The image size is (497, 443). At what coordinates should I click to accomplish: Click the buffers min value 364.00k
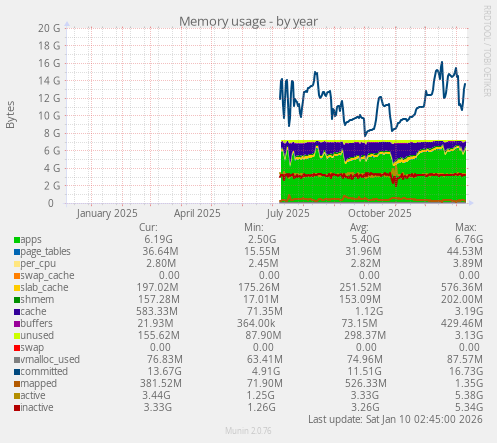256,323
